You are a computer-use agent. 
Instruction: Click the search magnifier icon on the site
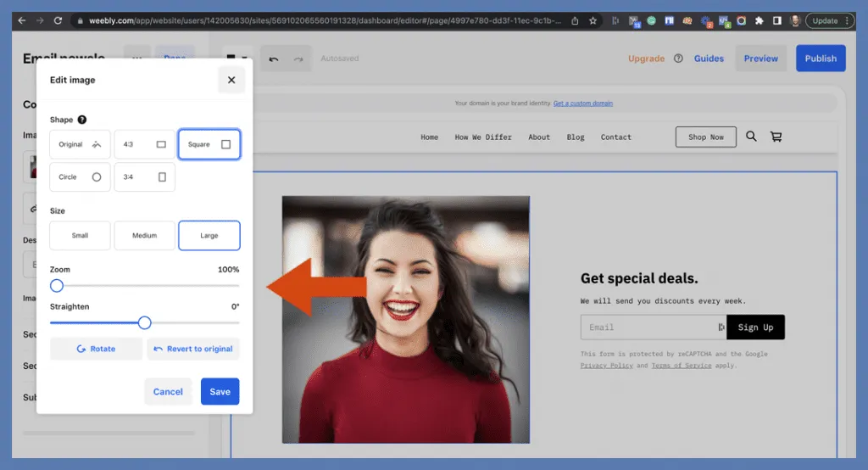(x=751, y=137)
